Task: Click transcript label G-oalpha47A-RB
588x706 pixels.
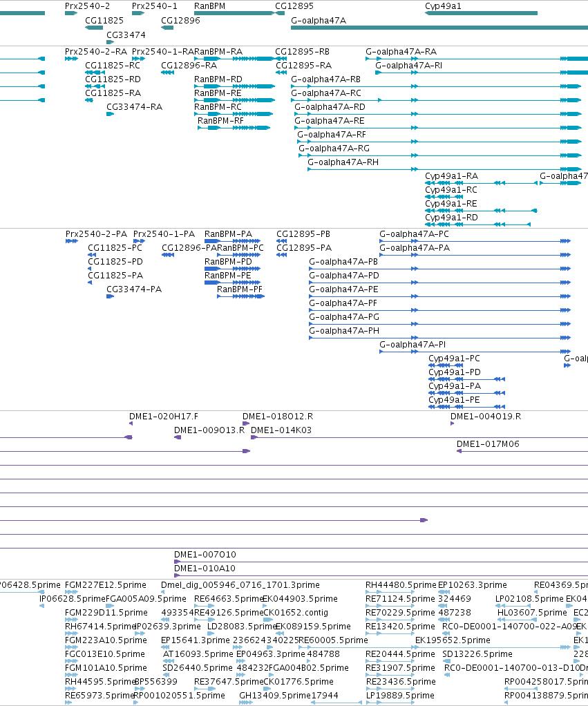Action: tap(326, 79)
